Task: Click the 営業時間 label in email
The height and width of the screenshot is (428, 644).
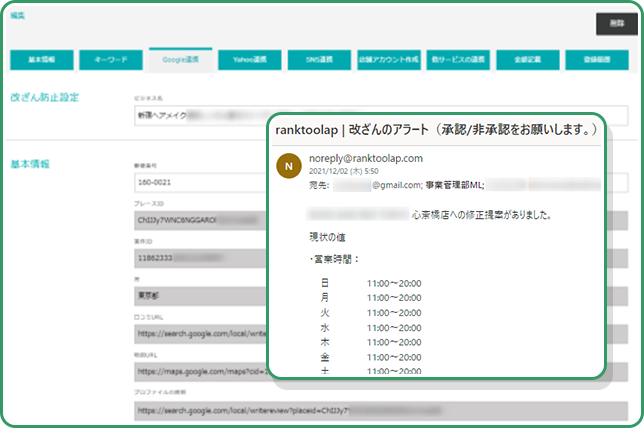Action: pyautogui.click(x=334, y=260)
